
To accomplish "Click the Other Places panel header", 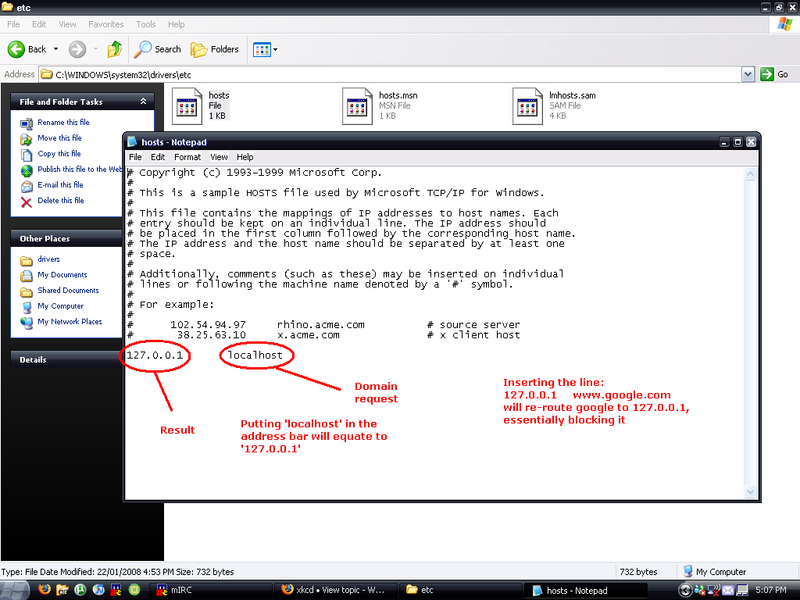I will click(66, 238).
